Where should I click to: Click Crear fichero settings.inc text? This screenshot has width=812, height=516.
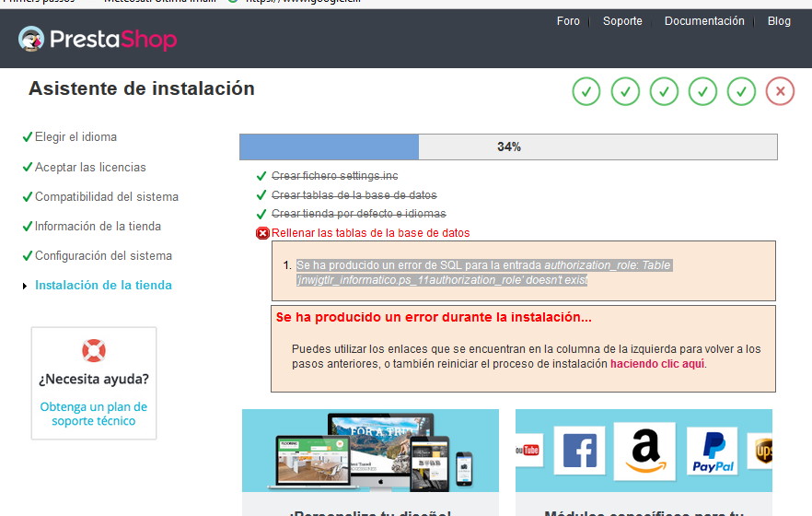click(334, 176)
